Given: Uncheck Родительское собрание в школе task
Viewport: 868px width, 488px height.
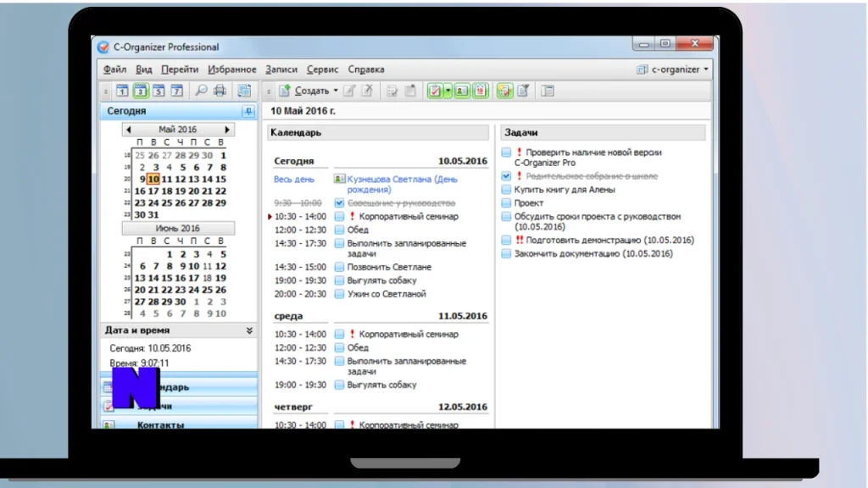Looking at the screenshot, I should (x=506, y=176).
